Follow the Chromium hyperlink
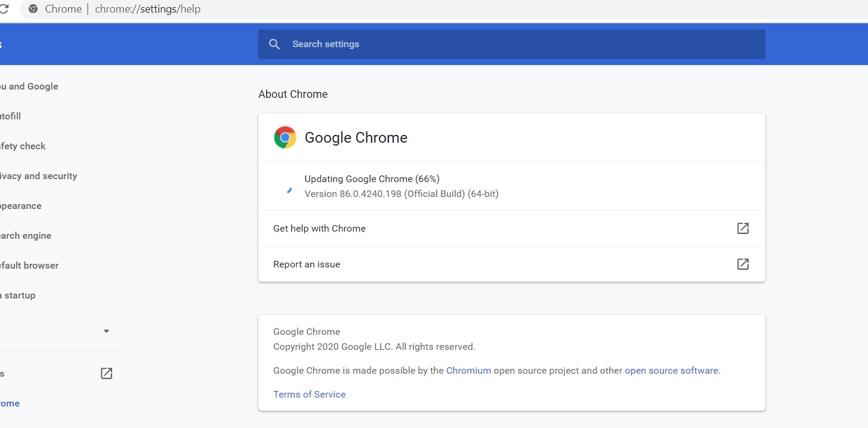Image resolution: width=868 pixels, height=428 pixels. [x=468, y=371]
